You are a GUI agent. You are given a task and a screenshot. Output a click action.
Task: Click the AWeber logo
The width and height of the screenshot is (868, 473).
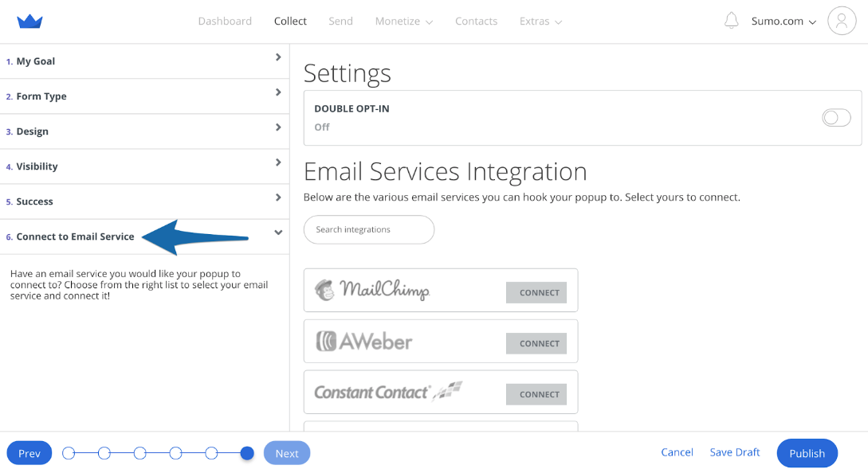click(363, 342)
